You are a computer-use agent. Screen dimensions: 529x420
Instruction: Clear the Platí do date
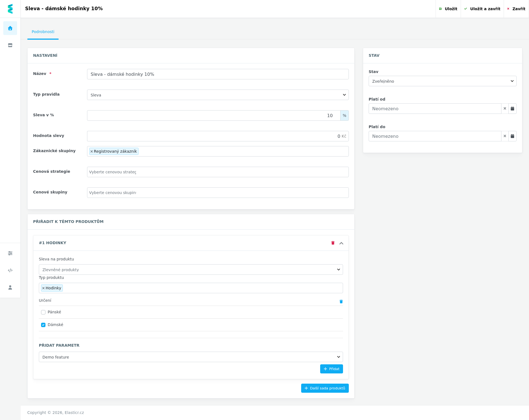pos(505,136)
